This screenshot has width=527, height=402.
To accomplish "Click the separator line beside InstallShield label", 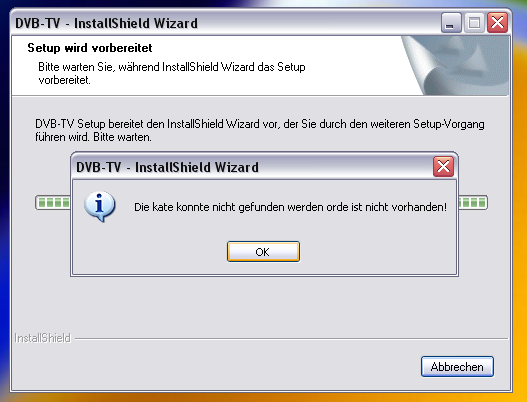I will pos(291,338).
